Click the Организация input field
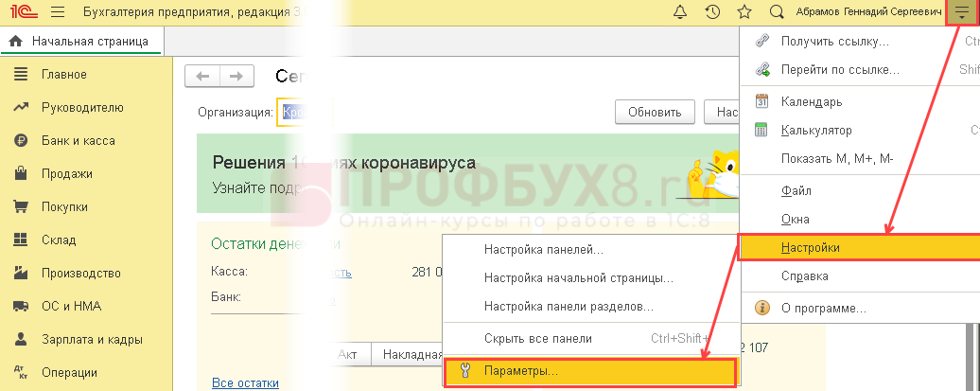 303,112
